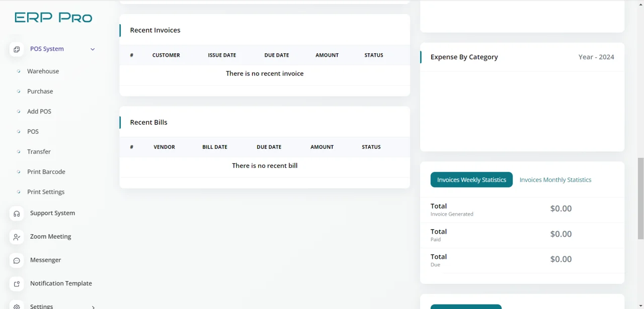The height and width of the screenshot is (309, 644).
Task: Open the POS submenu item
Action: point(33,132)
